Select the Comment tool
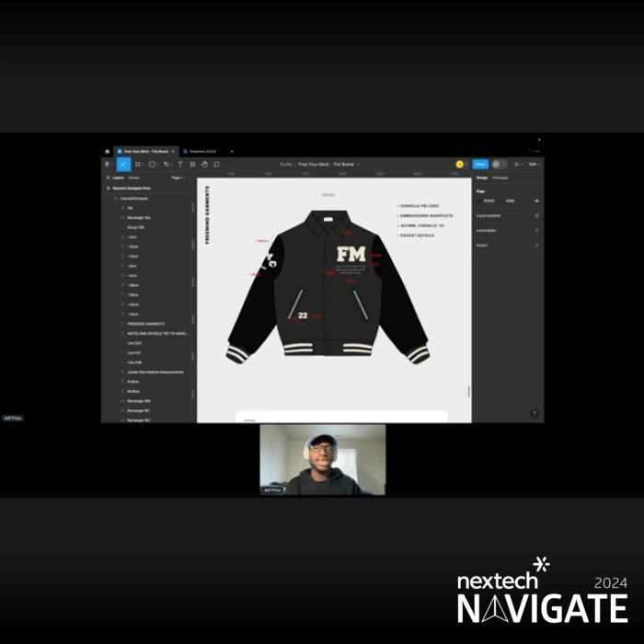 coord(216,165)
